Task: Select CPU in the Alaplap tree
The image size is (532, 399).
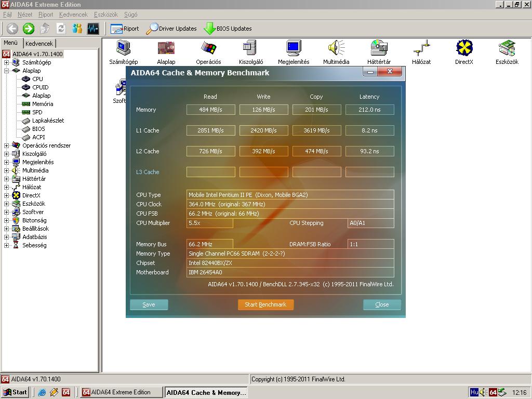Action: [37, 79]
